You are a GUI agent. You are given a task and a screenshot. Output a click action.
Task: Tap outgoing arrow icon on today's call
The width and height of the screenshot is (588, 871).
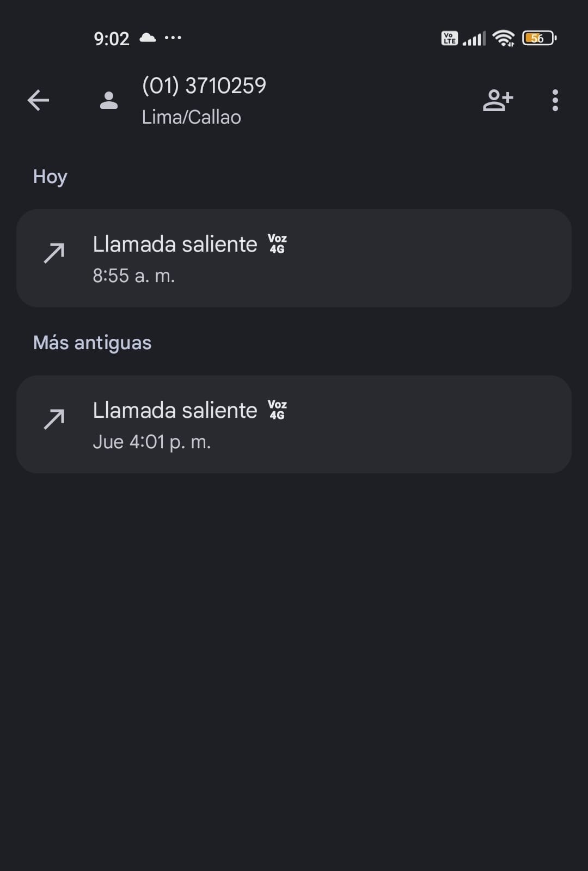click(x=54, y=253)
